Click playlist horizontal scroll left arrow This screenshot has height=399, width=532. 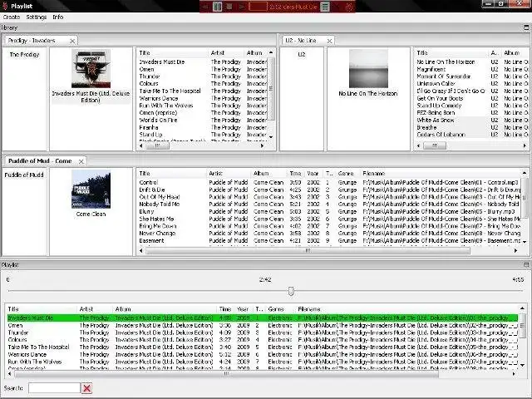pos(9,374)
